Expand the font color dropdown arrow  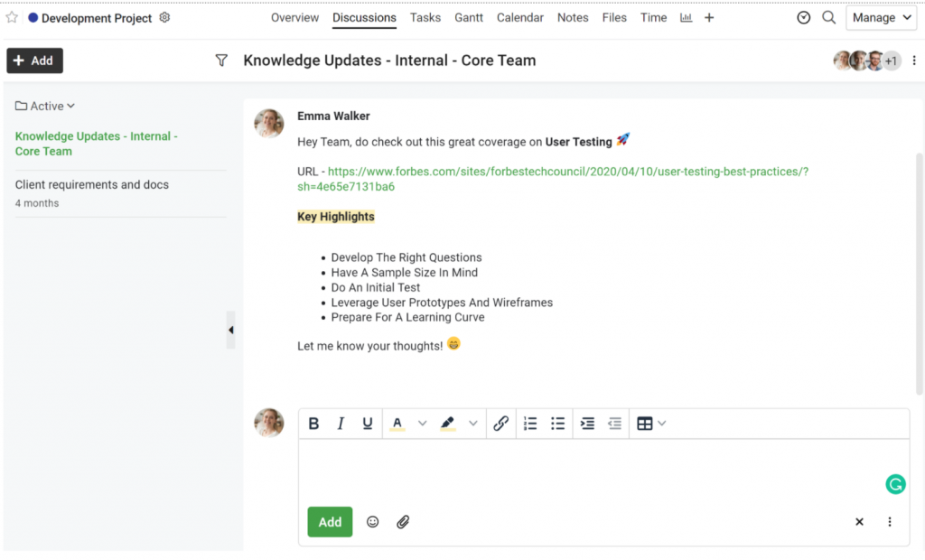(x=423, y=423)
